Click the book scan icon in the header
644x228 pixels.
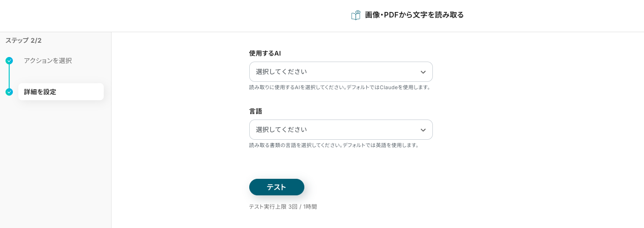pos(356,15)
